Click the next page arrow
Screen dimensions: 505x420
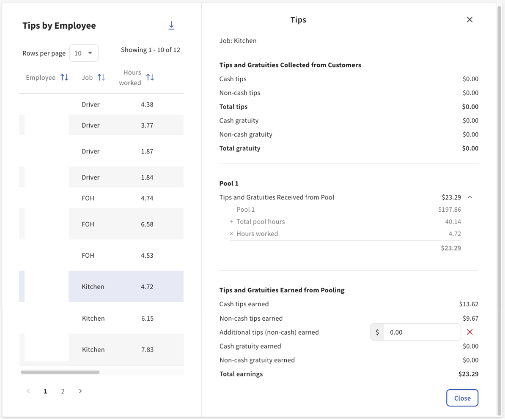pyautogui.click(x=80, y=391)
